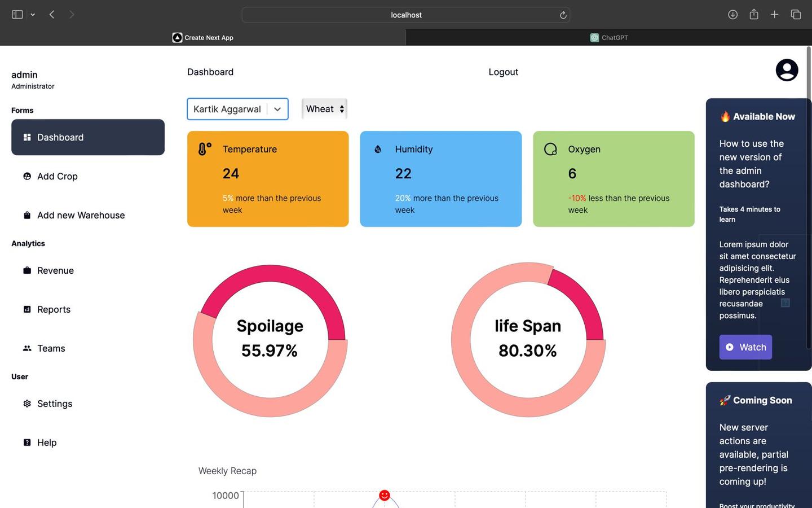The image size is (812, 508).
Task: Show the tab overview icon
Action: point(796,15)
